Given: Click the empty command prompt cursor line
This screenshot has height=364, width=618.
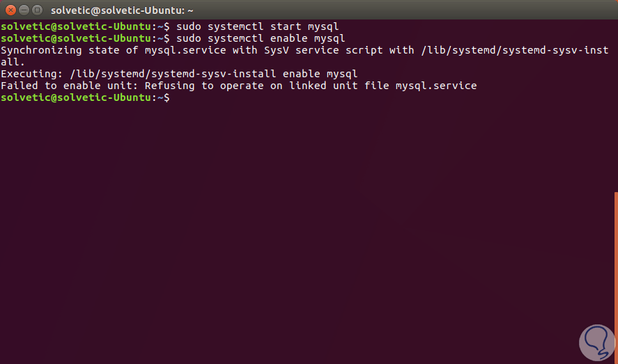Looking at the screenshot, I should pos(176,98).
